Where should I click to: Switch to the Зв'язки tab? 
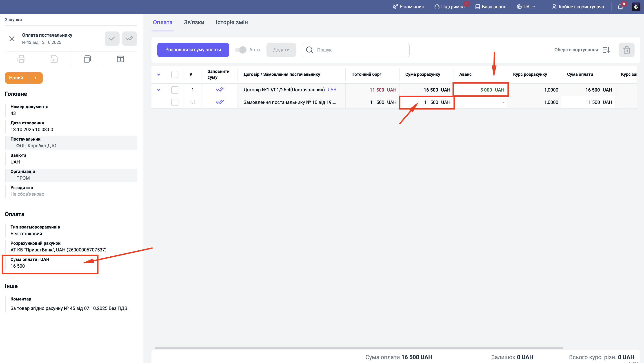(194, 22)
